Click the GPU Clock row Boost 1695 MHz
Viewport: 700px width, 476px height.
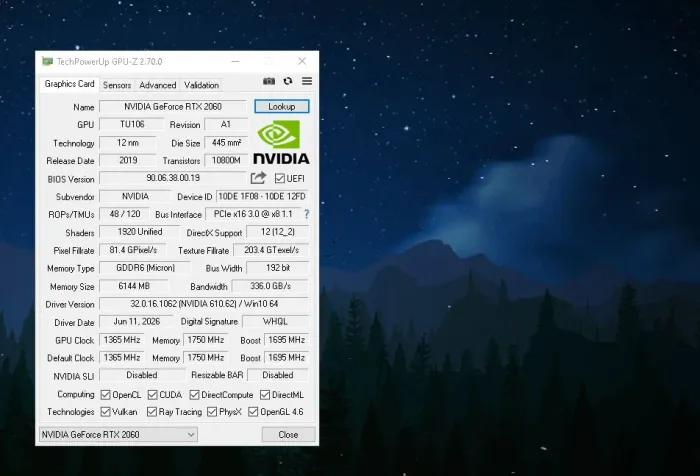coord(287,340)
